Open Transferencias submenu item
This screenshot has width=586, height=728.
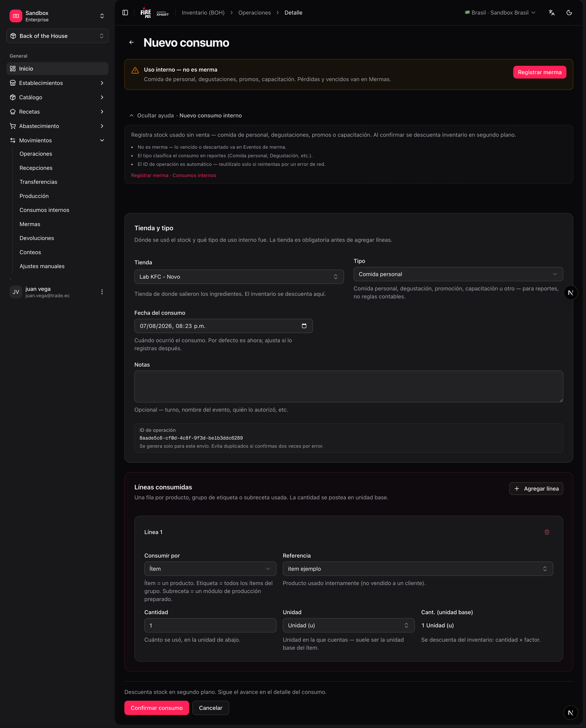click(x=38, y=182)
